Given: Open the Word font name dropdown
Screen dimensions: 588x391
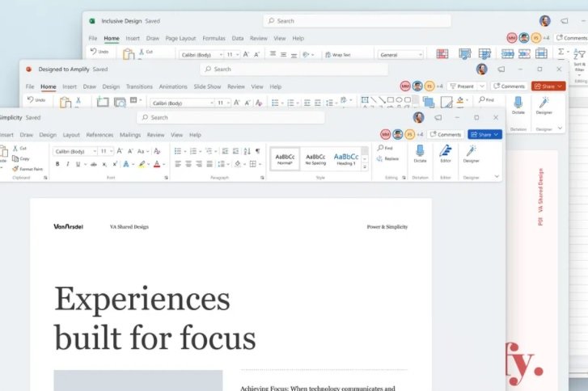Looking at the screenshot, I should click(x=95, y=151).
